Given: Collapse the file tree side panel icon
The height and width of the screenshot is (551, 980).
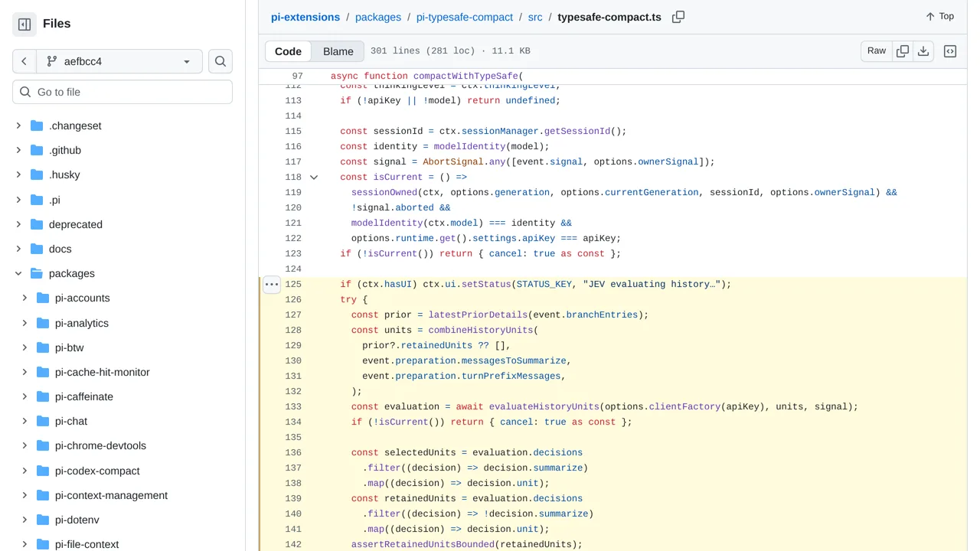Looking at the screenshot, I should 24,24.
